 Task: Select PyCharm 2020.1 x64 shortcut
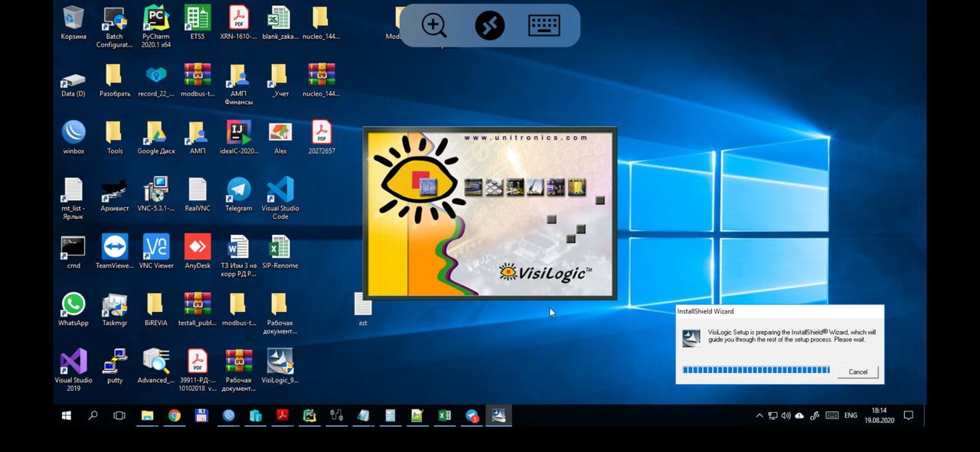[x=156, y=27]
